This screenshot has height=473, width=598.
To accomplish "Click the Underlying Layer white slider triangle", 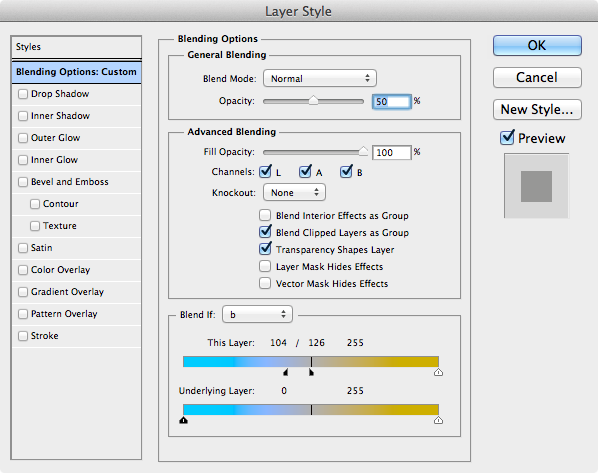I will tap(438, 420).
